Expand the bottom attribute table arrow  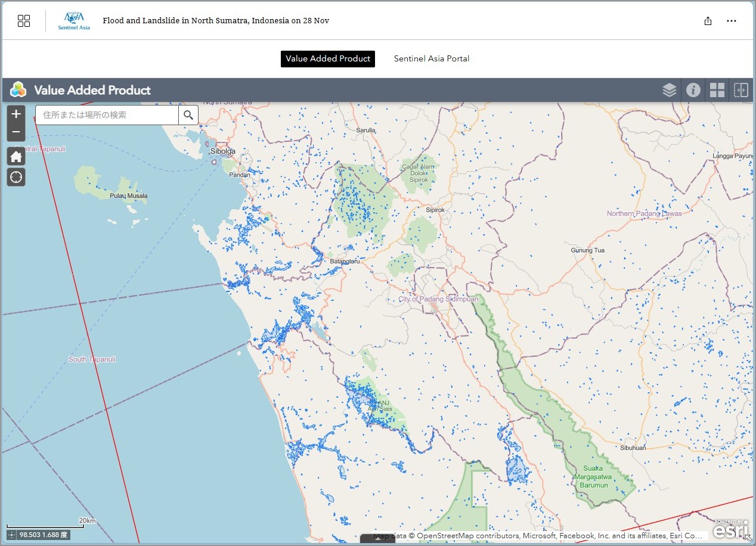pos(377,540)
